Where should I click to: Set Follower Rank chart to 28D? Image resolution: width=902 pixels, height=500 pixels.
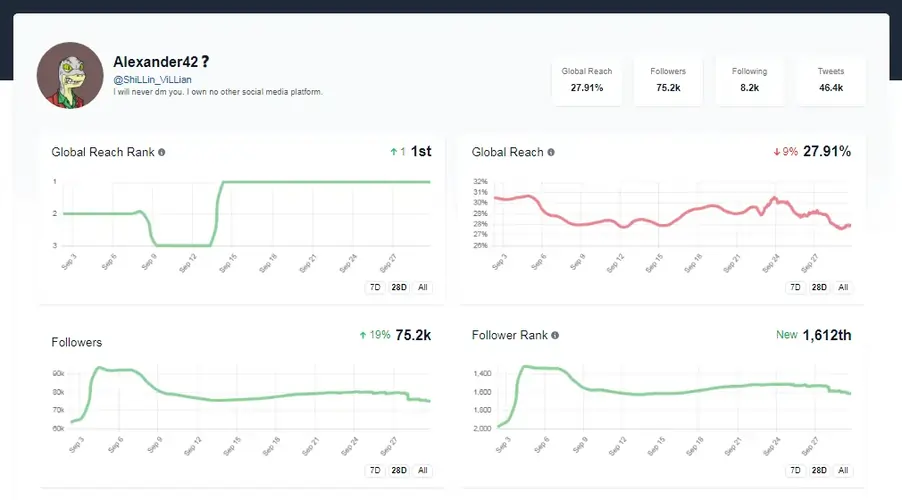[819, 470]
